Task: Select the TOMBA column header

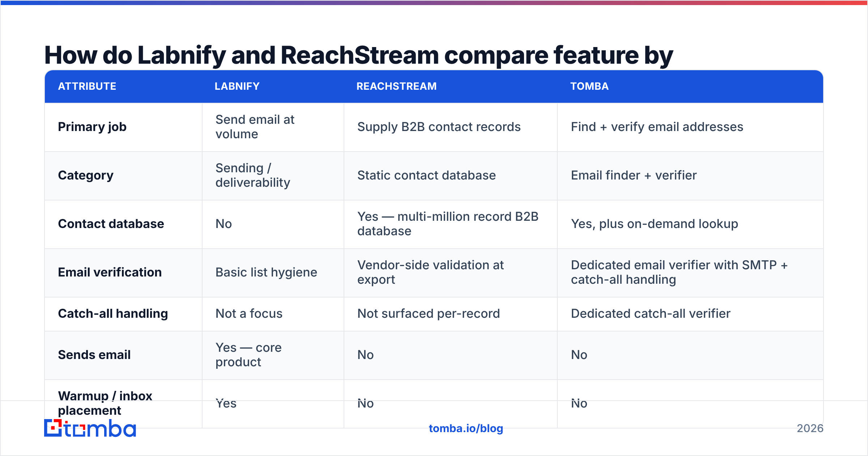Action: pos(590,86)
